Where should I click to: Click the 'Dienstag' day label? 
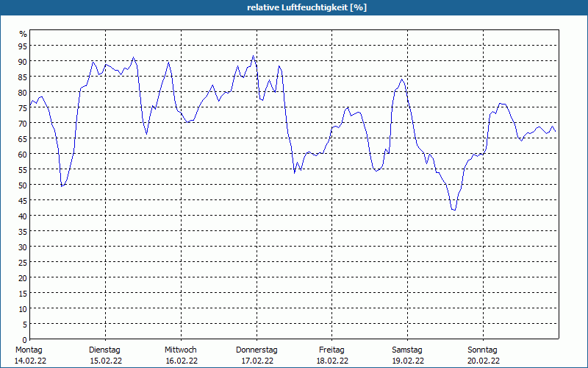point(104,350)
